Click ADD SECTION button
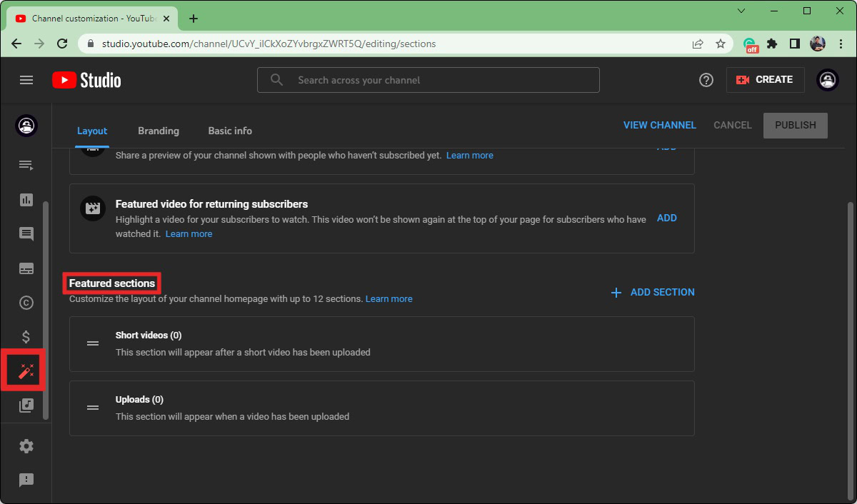The height and width of the screenshot is (504, 857). [x=653, y=292]
